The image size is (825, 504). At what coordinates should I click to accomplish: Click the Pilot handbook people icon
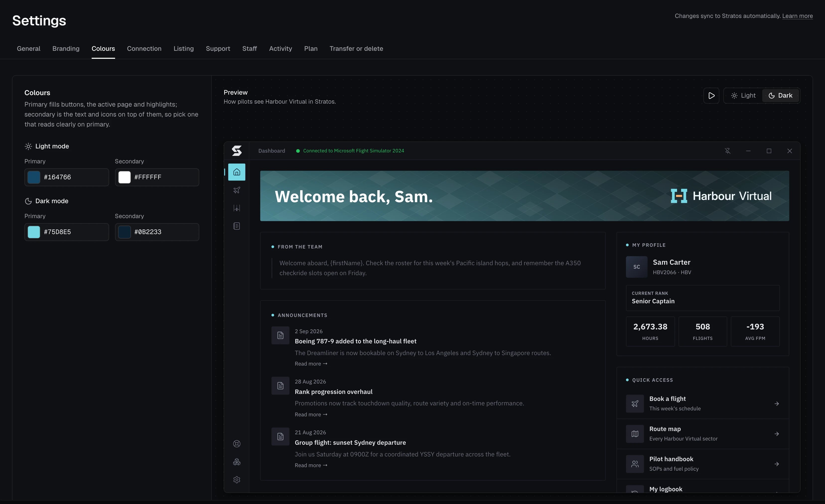click(x=635, y=464)
